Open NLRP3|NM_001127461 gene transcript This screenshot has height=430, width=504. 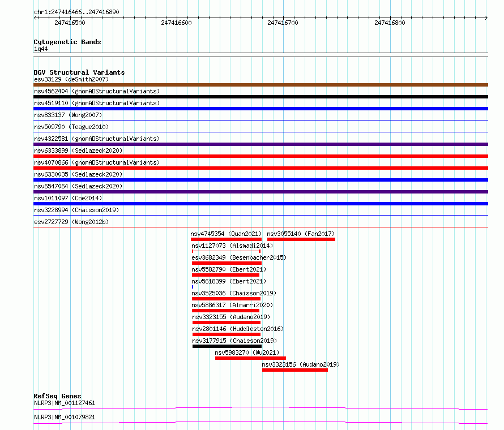coord(65,403)
